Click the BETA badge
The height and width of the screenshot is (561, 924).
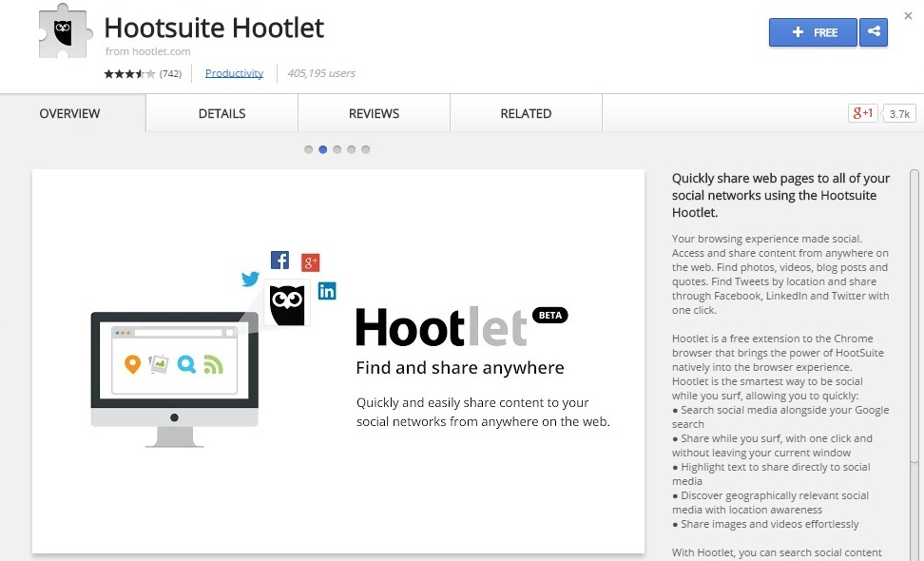tap(550, 316)
